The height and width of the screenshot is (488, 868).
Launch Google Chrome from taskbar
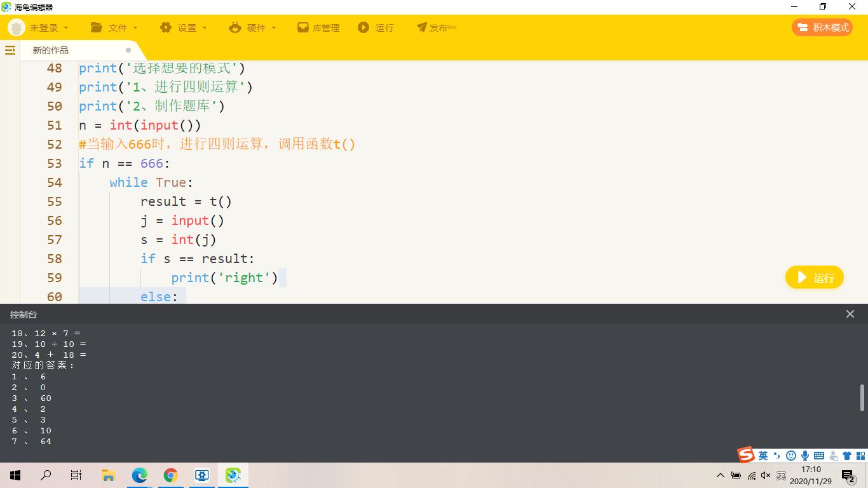(170, 475)
